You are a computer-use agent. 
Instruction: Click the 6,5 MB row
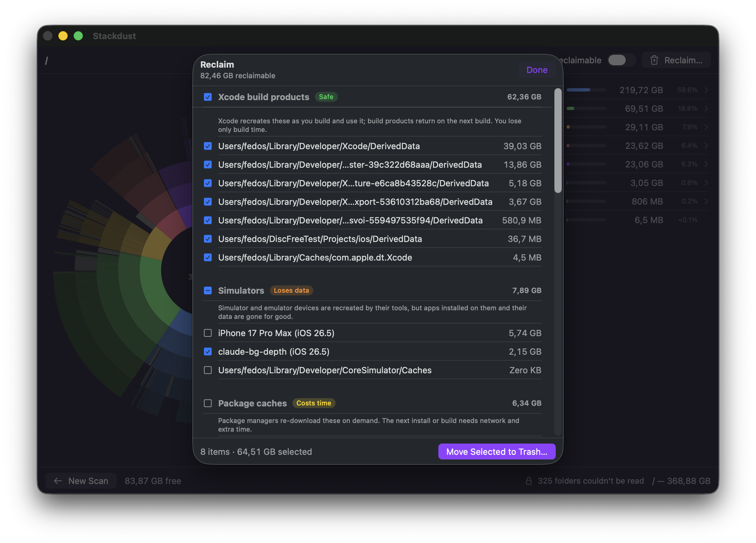click(637, 220)
